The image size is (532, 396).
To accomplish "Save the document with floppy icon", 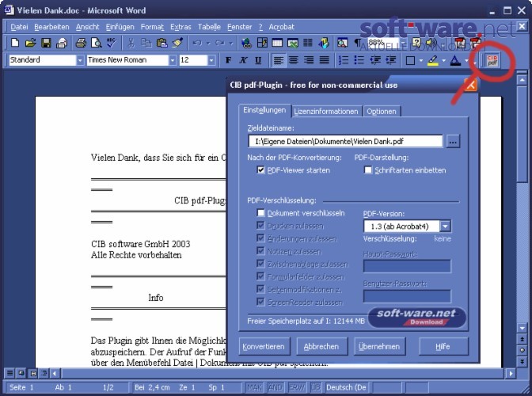I will (46, 43).
